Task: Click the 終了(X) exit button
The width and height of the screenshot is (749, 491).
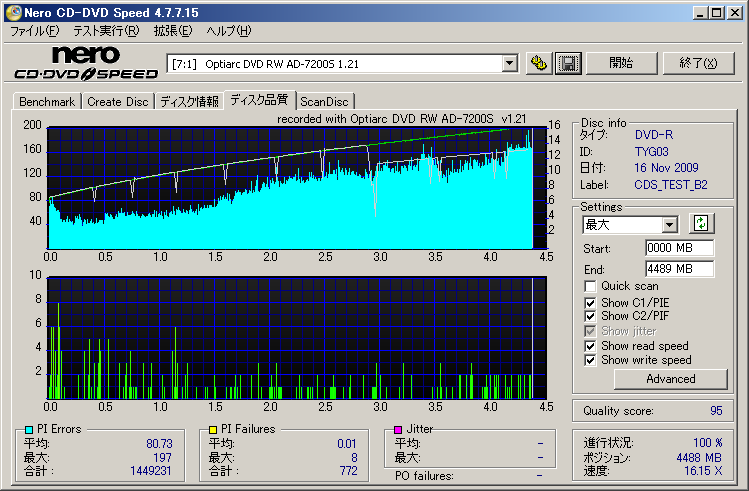Action: 698,63
